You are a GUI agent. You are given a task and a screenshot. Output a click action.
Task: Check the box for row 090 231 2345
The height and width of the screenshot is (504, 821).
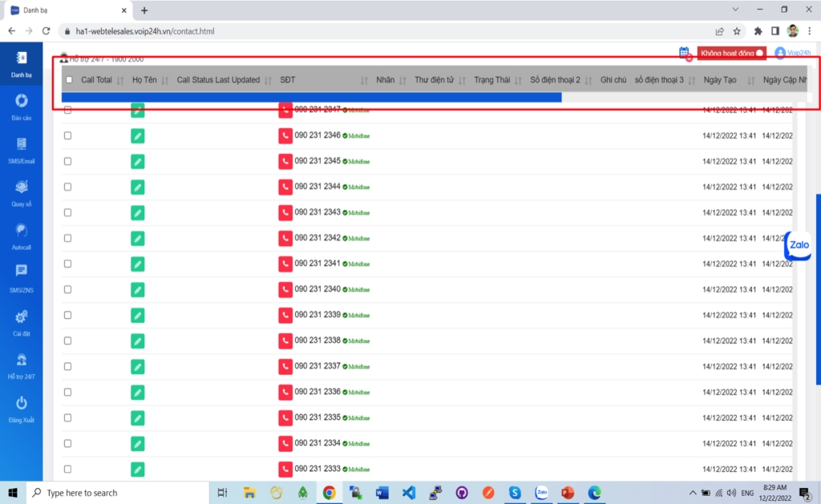click(x=67, y=161)
